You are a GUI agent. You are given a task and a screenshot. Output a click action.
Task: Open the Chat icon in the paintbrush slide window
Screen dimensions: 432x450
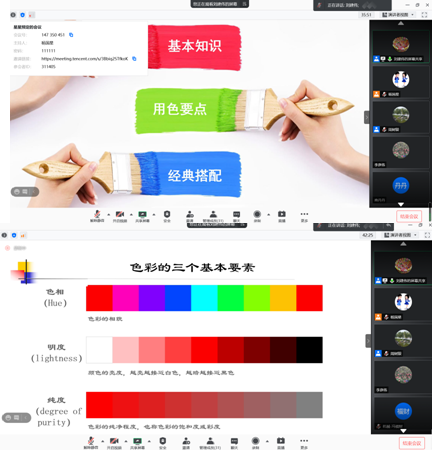[x=236, y=216]
